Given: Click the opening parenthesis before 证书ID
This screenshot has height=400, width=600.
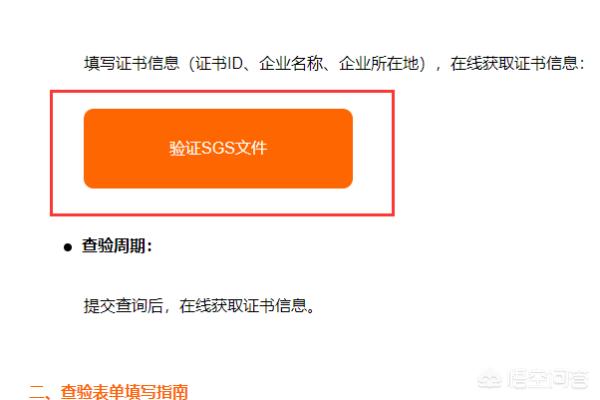Looking at the screenshot, I should tap(192, 64).
